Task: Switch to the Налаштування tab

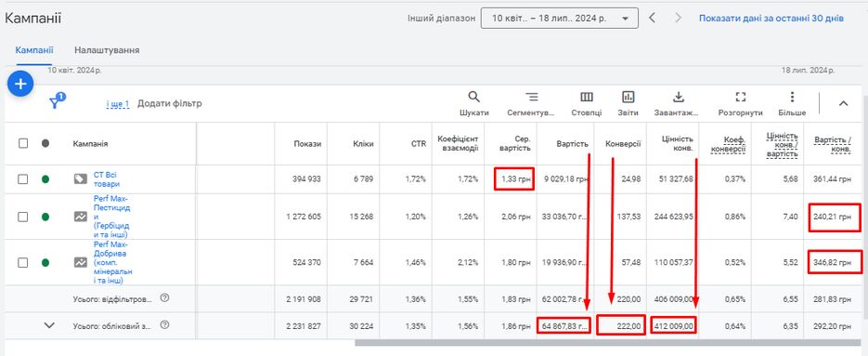Action: pos(107,50)
